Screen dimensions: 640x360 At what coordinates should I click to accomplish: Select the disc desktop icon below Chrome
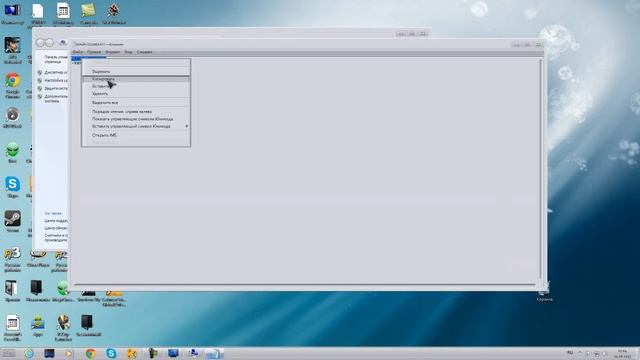click(13, 118)
